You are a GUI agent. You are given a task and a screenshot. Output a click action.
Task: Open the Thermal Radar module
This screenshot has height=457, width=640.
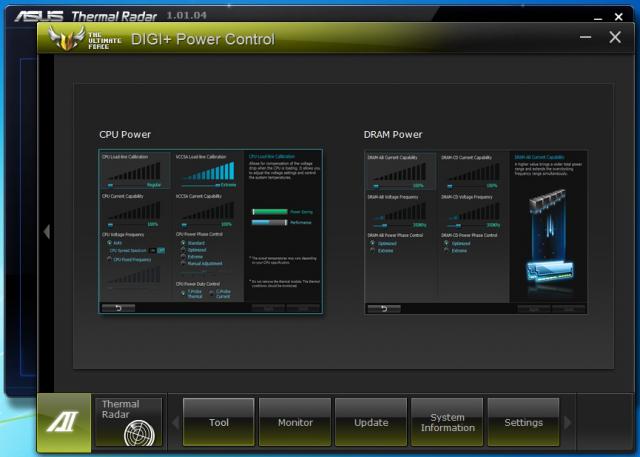[128, 422]
